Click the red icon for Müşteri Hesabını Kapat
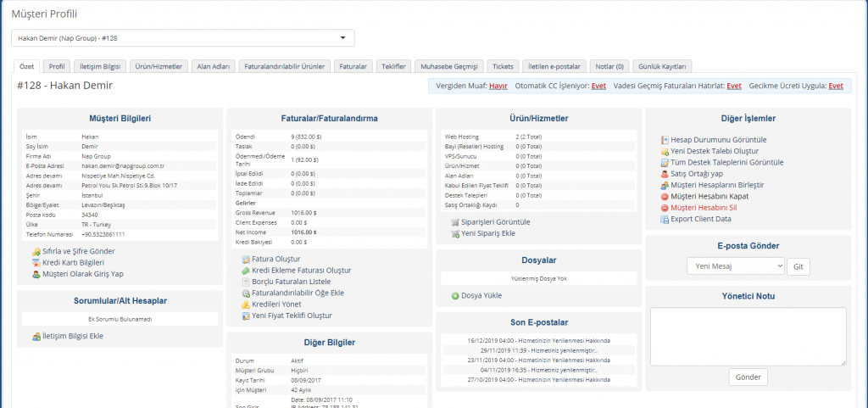 coord(665,197)
